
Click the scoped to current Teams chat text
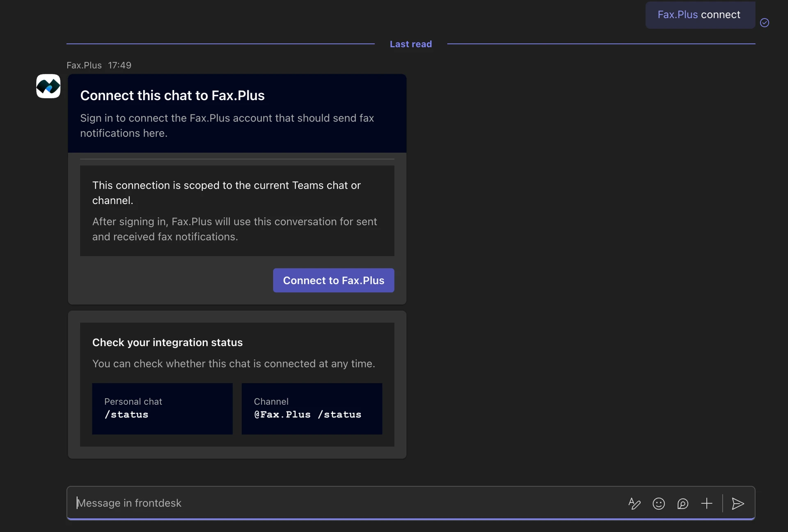(227, 193)
